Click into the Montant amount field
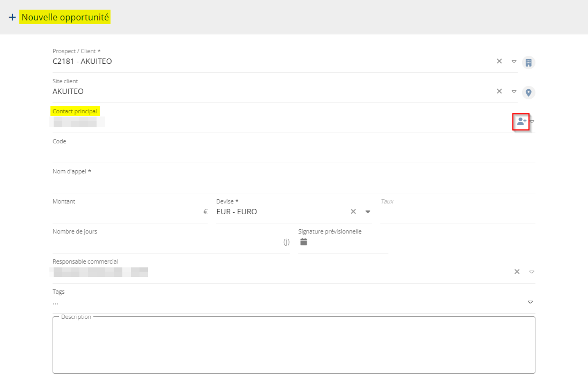This screenshot has width=588, height=378. pos(126,212)
